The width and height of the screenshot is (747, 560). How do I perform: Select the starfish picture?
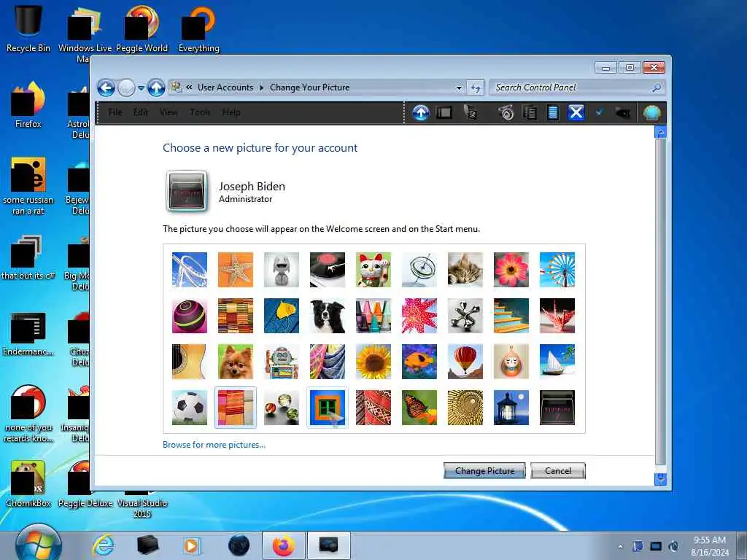[x=236, y=270]
